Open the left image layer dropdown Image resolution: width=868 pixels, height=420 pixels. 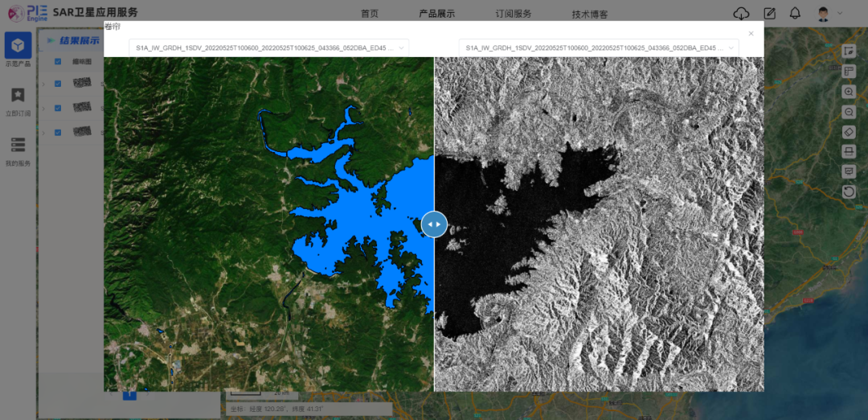point(269,48)
